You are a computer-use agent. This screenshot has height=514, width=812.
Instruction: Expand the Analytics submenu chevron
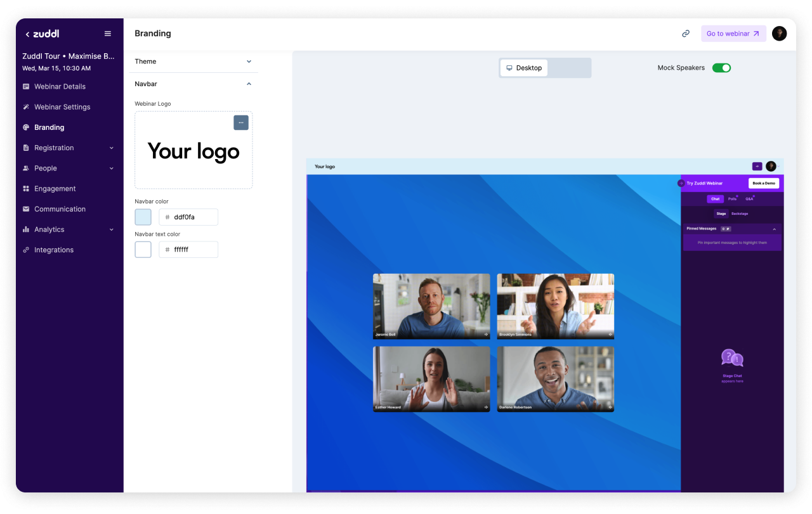pos(112,229)
